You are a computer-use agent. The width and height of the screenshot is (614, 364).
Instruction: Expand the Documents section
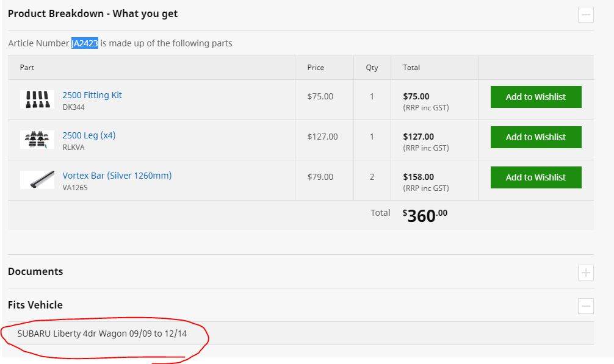[x=585, y=273]
